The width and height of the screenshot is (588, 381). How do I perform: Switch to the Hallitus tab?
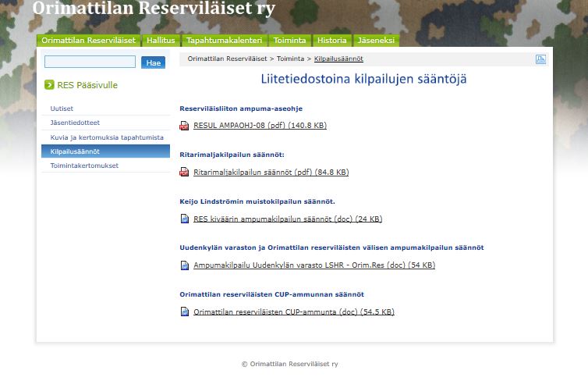click(161, 41)
